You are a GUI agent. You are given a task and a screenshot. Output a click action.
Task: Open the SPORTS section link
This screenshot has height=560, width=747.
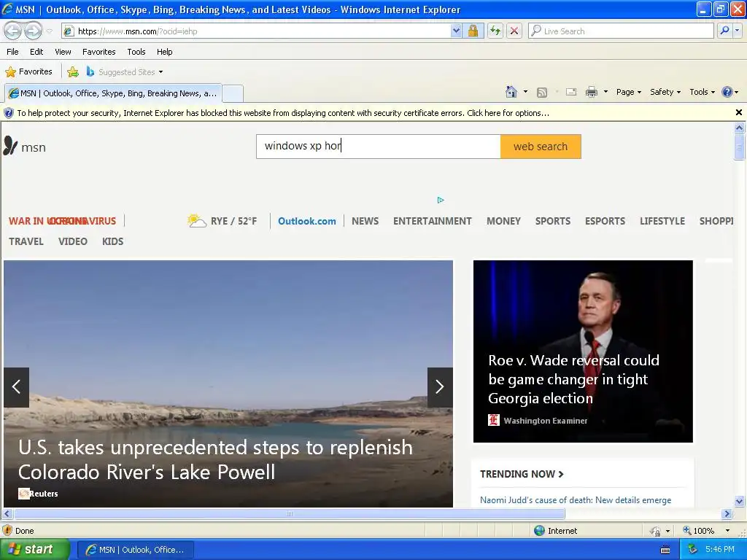pyautogui.click(x=553, y=221)
